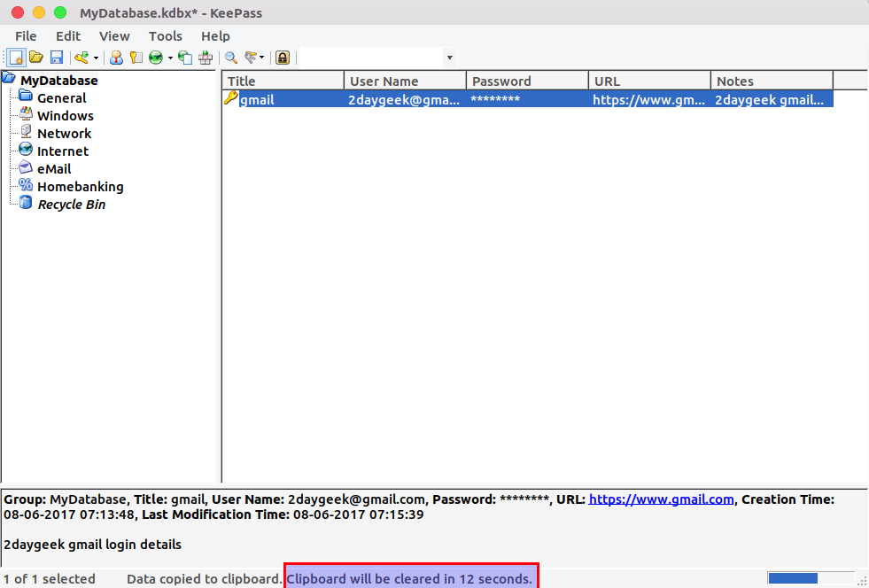The width and height of the screenshot is (869, 588).
Task: Select the Recycle Bin group
Action: pyautogui.click(x=72, y=205)
